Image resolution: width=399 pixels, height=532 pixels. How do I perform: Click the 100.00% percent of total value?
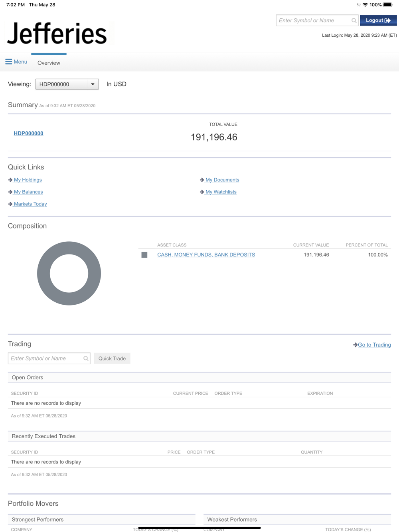point(377,255)
